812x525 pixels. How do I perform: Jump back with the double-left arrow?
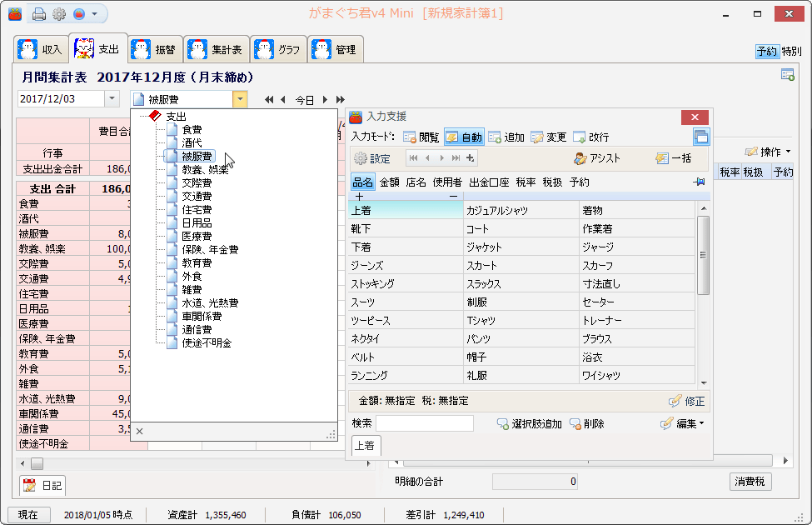tap(269, 99)
